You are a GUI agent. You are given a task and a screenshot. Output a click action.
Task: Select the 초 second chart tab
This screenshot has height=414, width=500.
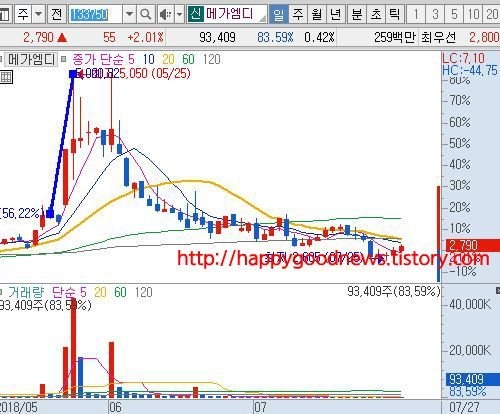click(x=376, y=14)
